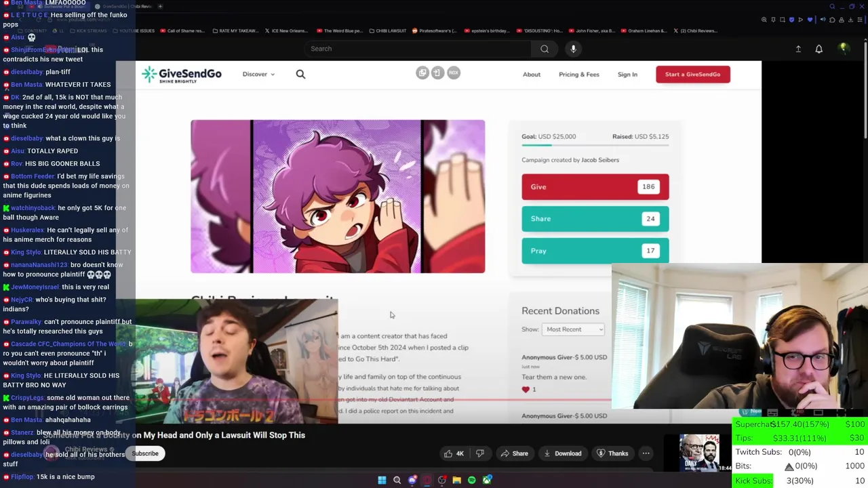Click the grey RGX round icon
Screen dimensions: 868x488
(454, 73)
